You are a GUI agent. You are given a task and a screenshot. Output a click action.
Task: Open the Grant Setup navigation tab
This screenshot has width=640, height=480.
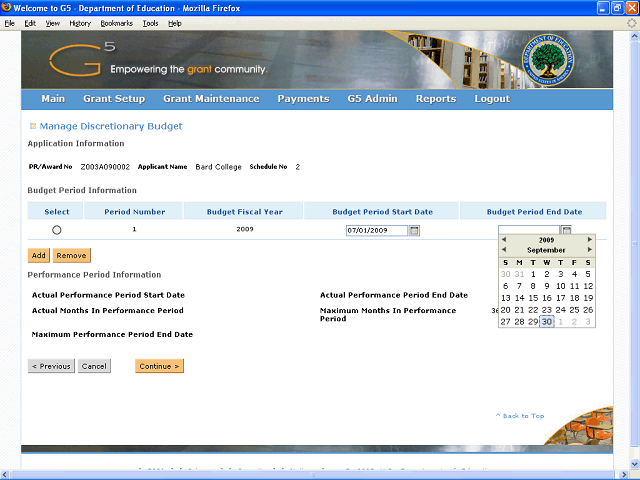click(x=114, y=99)
